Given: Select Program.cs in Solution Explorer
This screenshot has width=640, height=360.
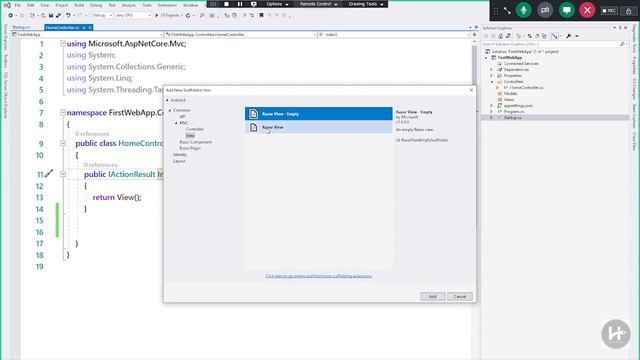Looking at the screenshot, I should 513,111.
